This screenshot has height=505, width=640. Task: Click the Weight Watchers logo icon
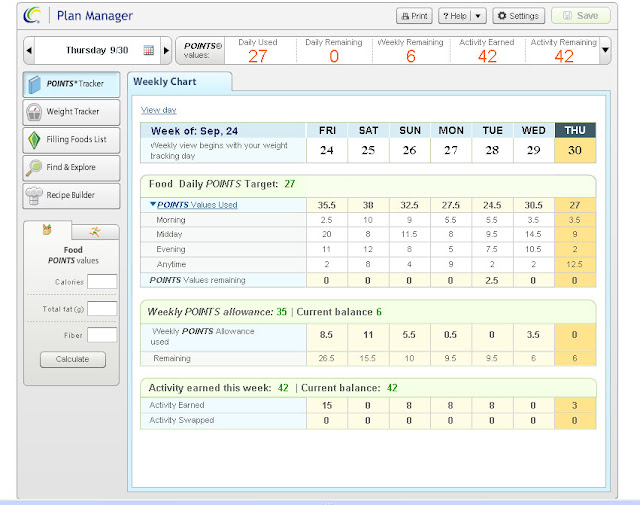click(x=32, y=16)
